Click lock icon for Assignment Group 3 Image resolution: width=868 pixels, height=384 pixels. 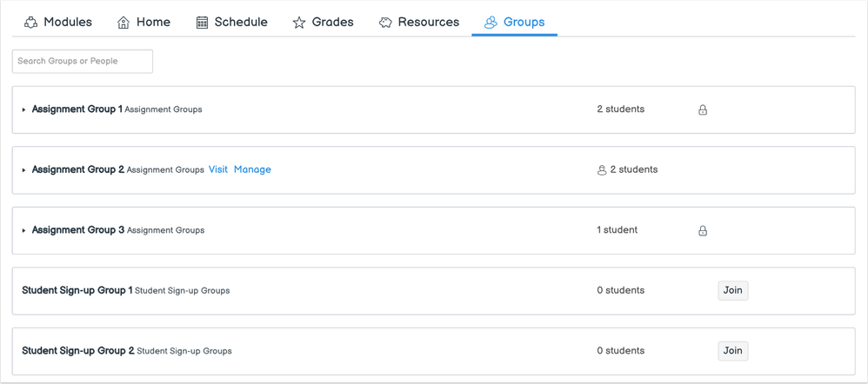[703, 230]
